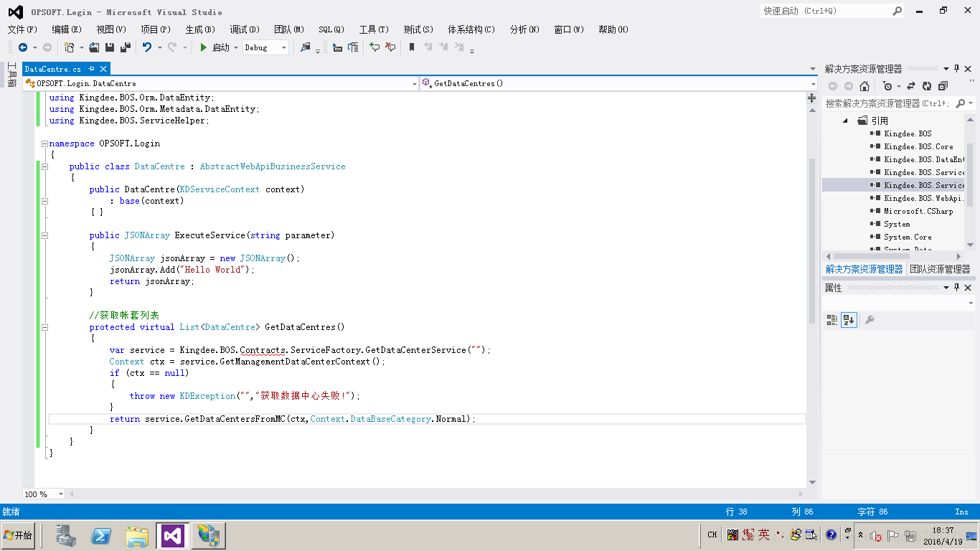The height and width of the screenshot is (551, 980).
Task: Open the 工具箱 side tab
Action: (11, 75)
